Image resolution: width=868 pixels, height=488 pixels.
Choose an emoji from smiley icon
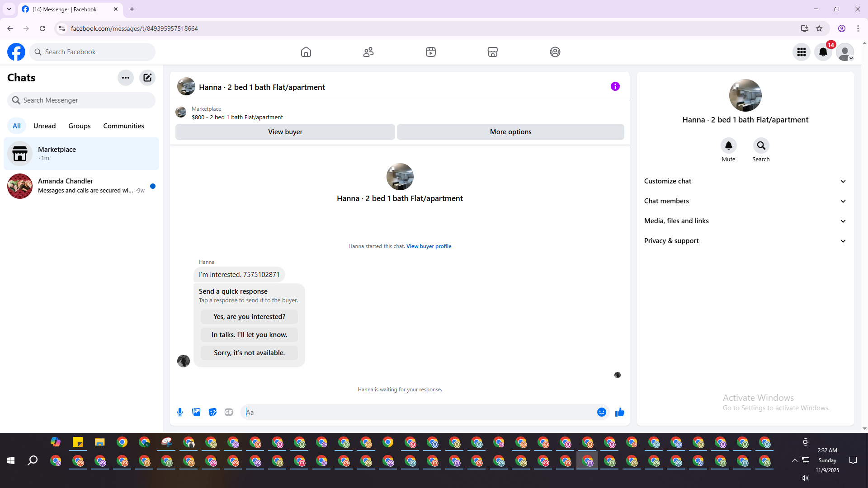[601, 412]
